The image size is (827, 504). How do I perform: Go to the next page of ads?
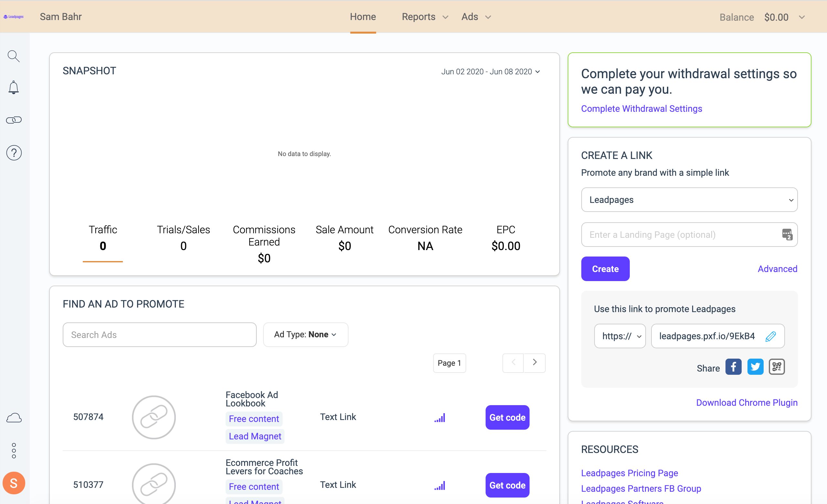[534, 363]
